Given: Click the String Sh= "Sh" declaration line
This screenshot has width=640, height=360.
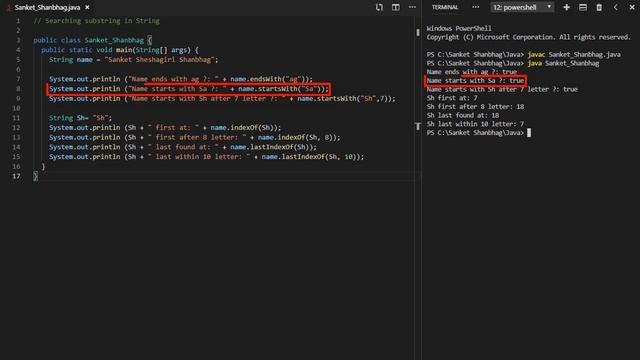Looking at the screenshot, I should (x=80, y=118).
